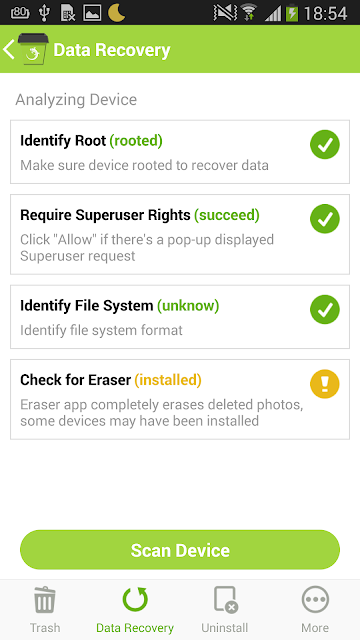
Task: Open the More options icon
Action: point(315,600)
